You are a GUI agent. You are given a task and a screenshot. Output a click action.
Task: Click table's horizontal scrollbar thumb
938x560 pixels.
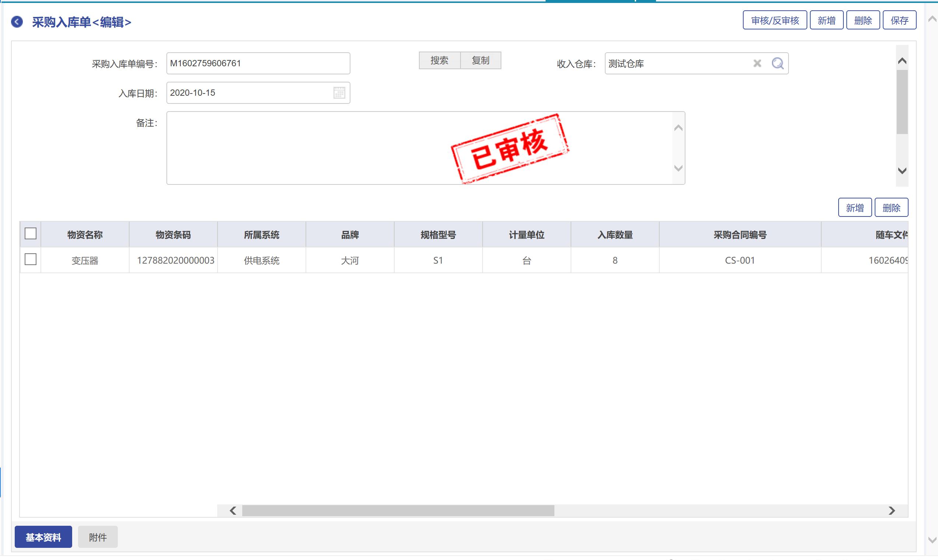pos(398,511)
